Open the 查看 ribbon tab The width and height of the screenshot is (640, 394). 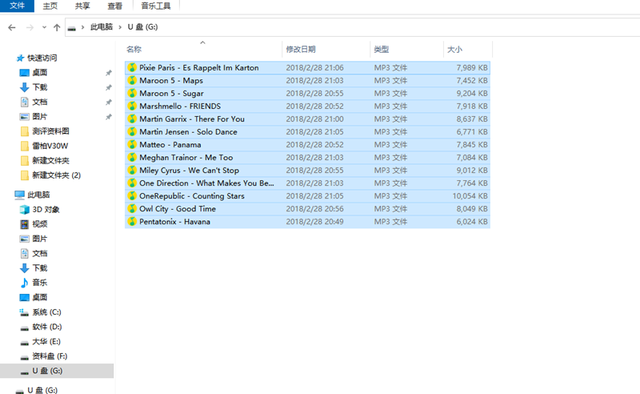[115, 6]
